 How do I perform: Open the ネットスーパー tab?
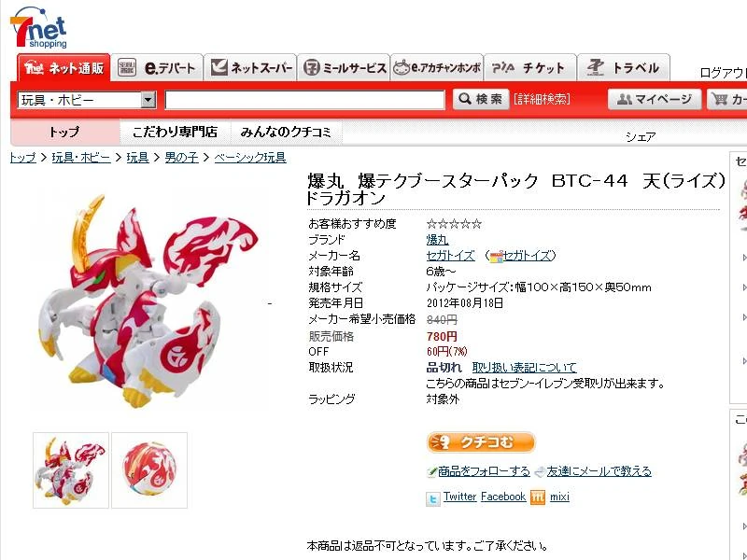click(251, 68)
